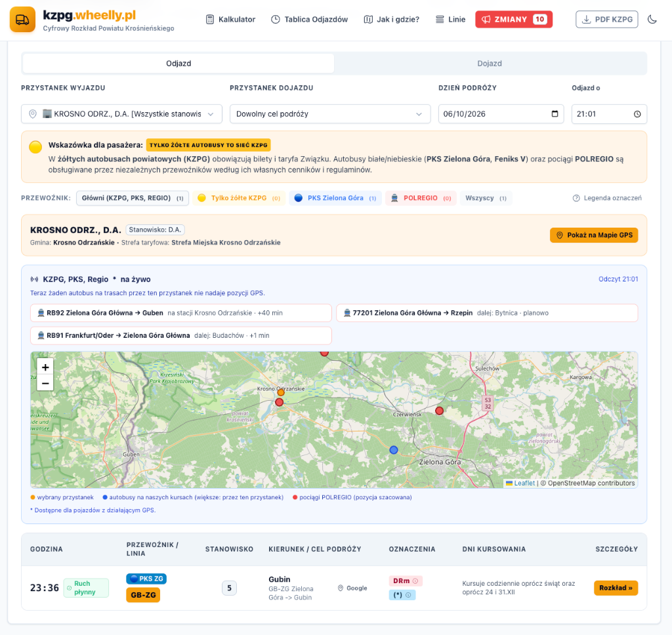Click the yellow circle tip icon

(x=35, y=147)
